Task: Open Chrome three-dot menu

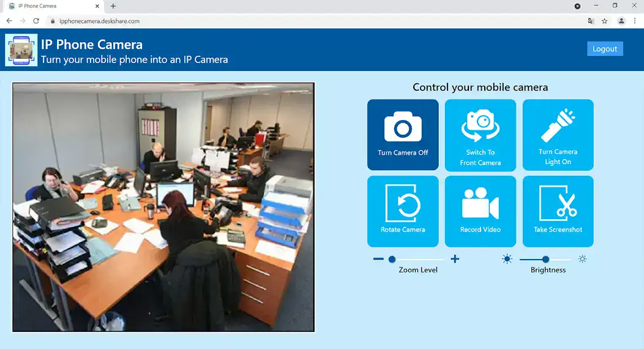Action: [635, 21]
